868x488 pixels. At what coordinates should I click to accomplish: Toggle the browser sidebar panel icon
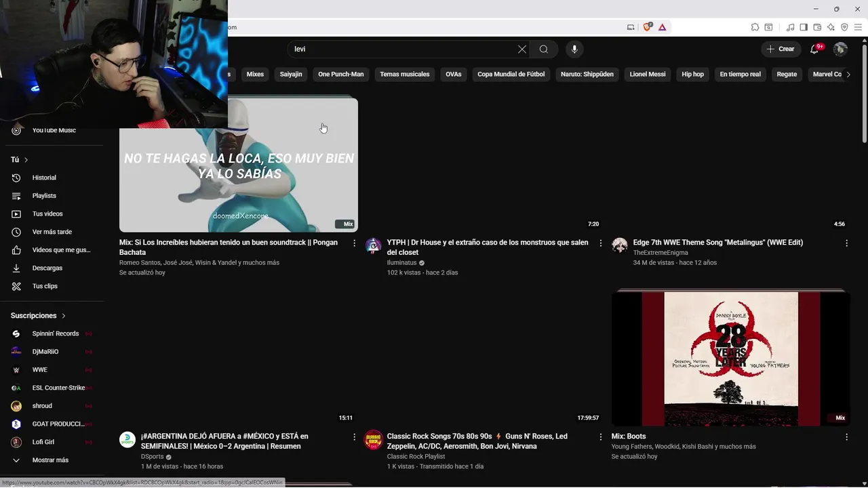[x=804, y=27]
